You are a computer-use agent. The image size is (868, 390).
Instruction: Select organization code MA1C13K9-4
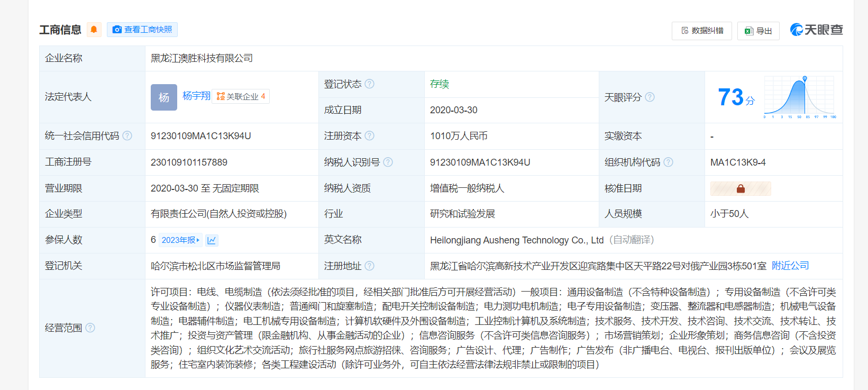[x=738, y=162]
